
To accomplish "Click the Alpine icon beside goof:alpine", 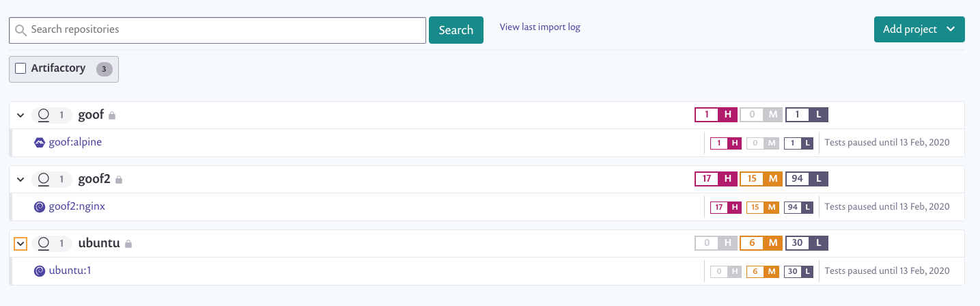I will coord(40,143).
